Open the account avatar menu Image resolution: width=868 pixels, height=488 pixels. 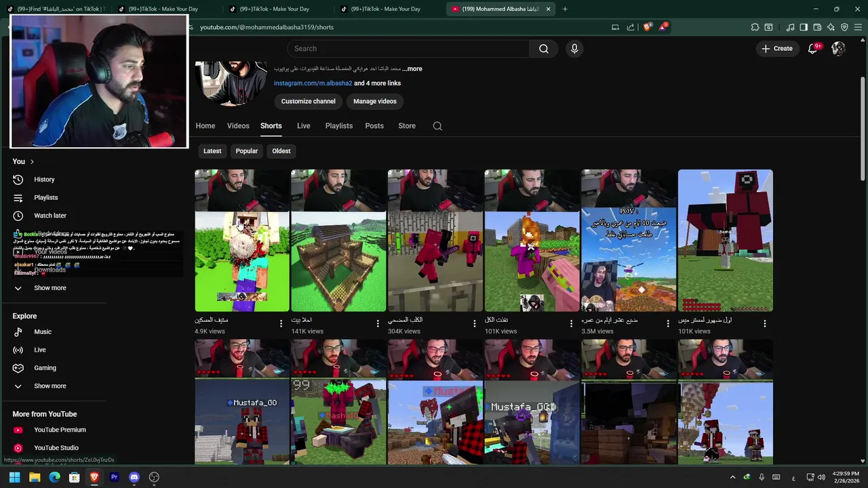(x=839, y=49)
